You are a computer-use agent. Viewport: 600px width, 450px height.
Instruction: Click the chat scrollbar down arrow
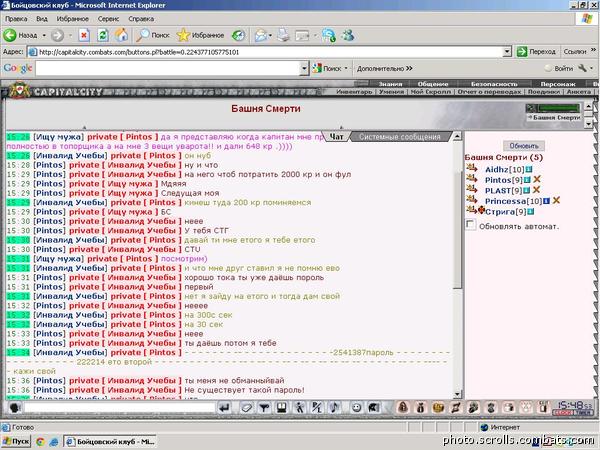point(457,395)
